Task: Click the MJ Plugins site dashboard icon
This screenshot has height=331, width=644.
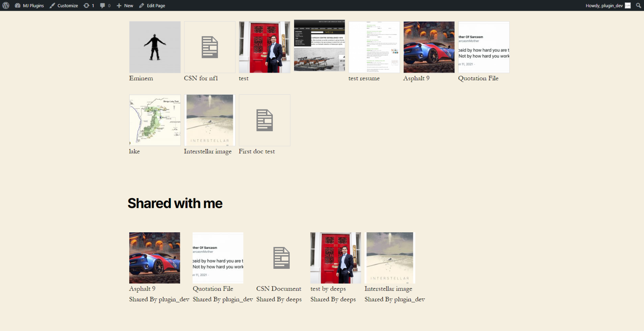Action: coord(18,6)
